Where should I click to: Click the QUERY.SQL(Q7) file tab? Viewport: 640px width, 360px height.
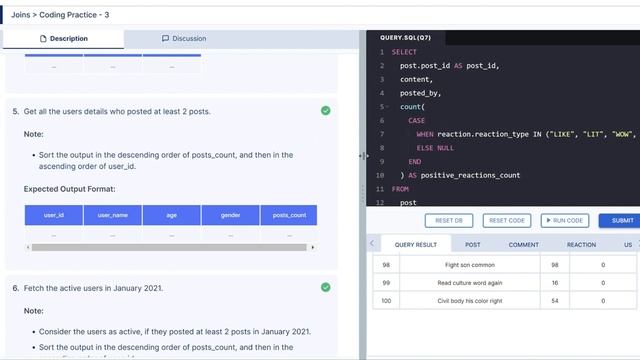click(405, 38)
